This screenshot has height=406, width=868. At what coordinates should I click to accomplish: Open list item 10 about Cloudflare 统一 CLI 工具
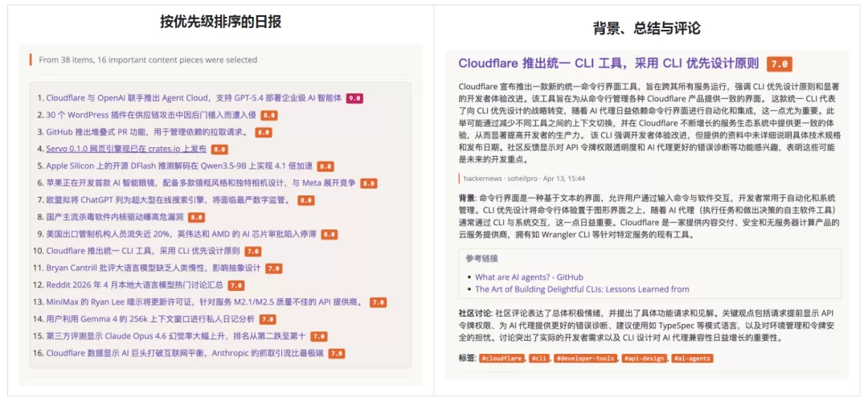tap(143, 251)
